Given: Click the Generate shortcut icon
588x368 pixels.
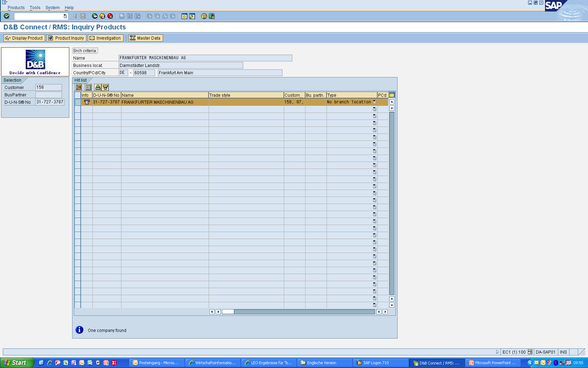Looking at the screenshot, I should [x=192, y=16].
